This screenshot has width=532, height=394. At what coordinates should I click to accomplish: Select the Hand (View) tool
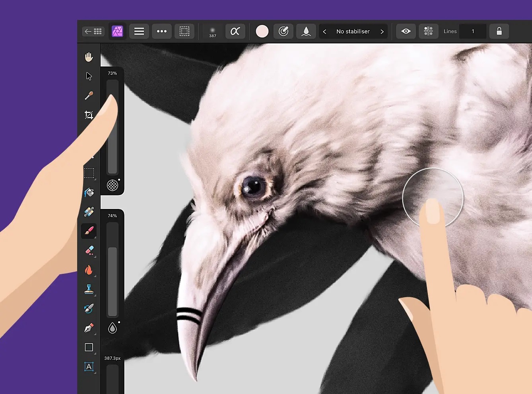pyautogui.click(x=89, y=57)
